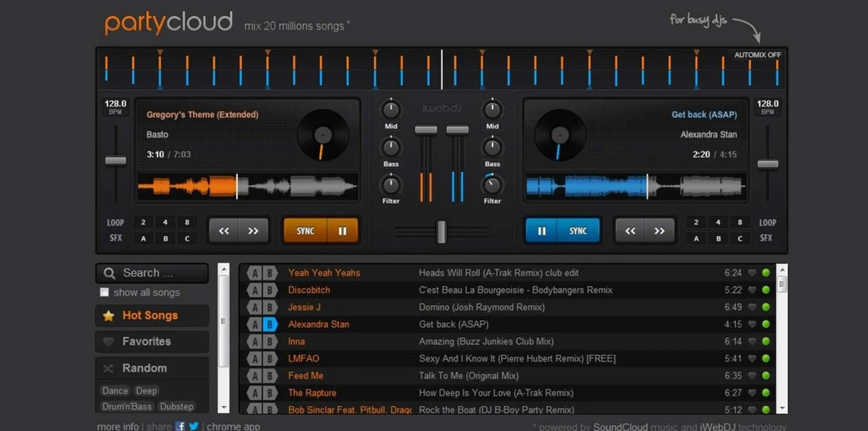Click the left deck Filter knob
This screenshot has width=868, height=431.
point(391,185)
